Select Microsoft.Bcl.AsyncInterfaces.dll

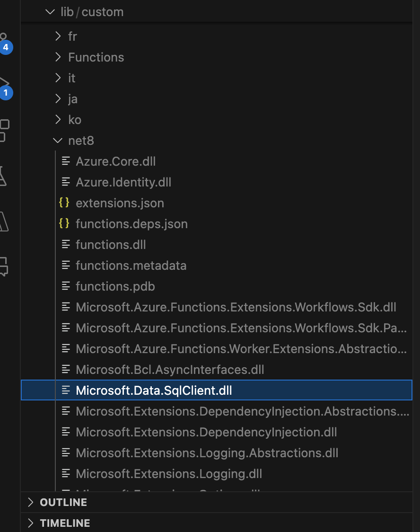pos(169,369)
